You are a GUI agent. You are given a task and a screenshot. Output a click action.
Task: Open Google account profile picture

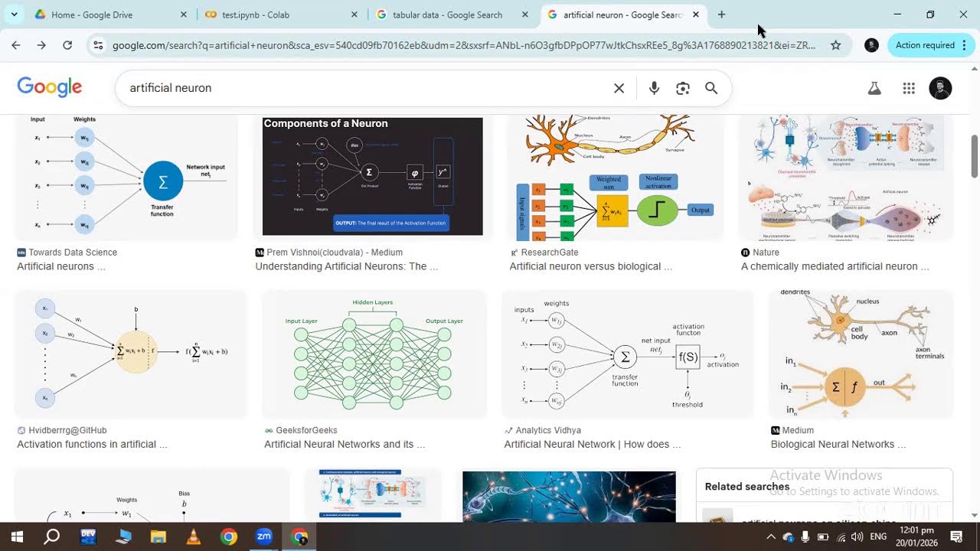pos(940,88)
